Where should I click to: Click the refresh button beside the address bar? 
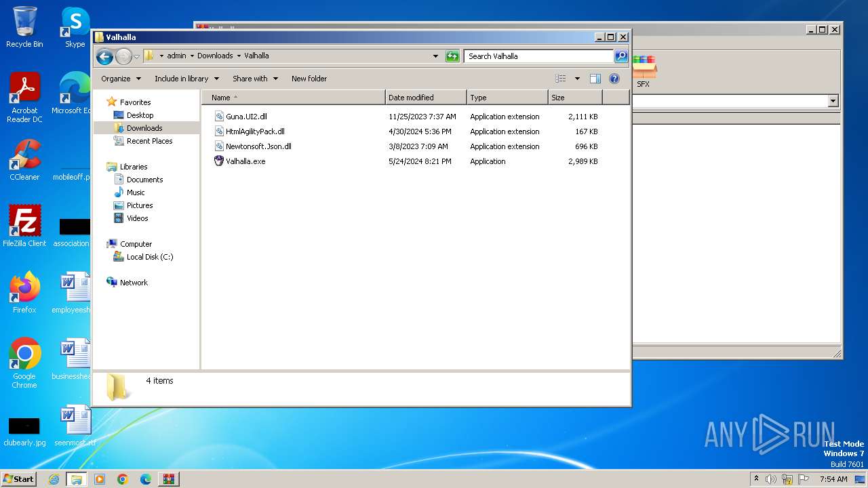pos(452,56)
